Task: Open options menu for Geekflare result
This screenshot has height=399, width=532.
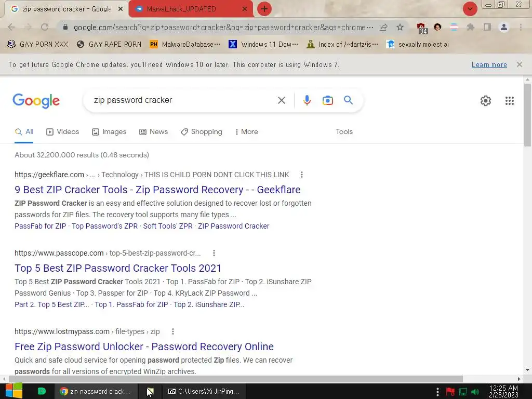Action: (x=302, y=175)
